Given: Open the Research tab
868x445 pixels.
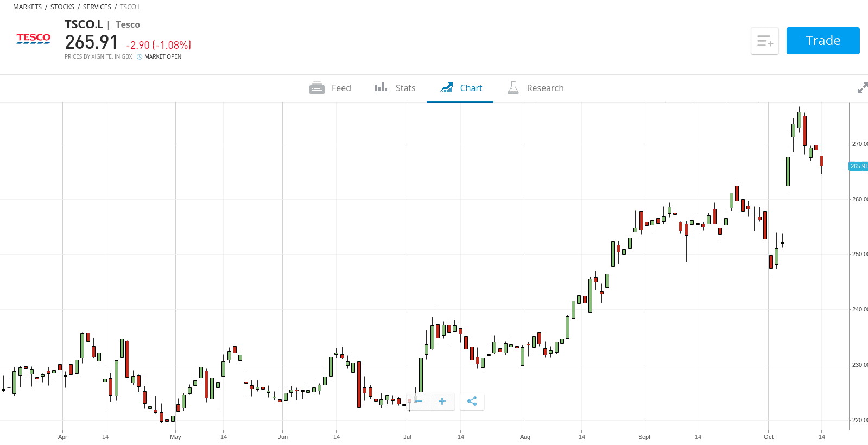Looking at the screenshot, I should click(535, 88).
